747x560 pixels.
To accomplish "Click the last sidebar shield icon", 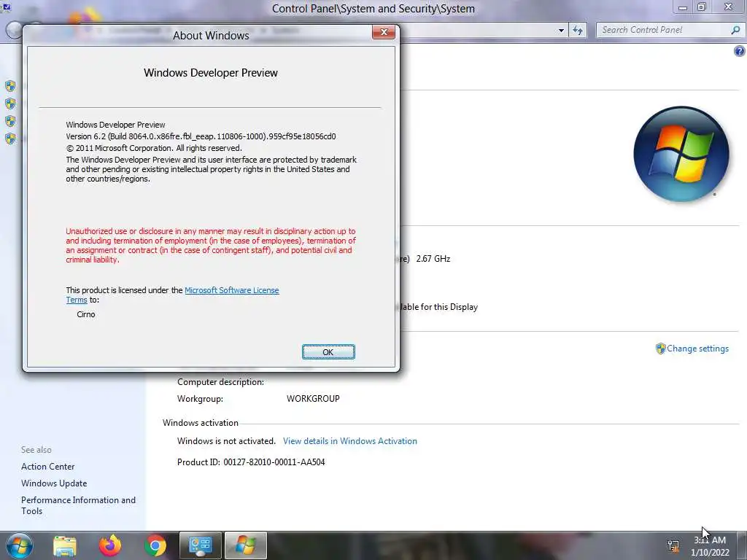I will pos(10,139).
